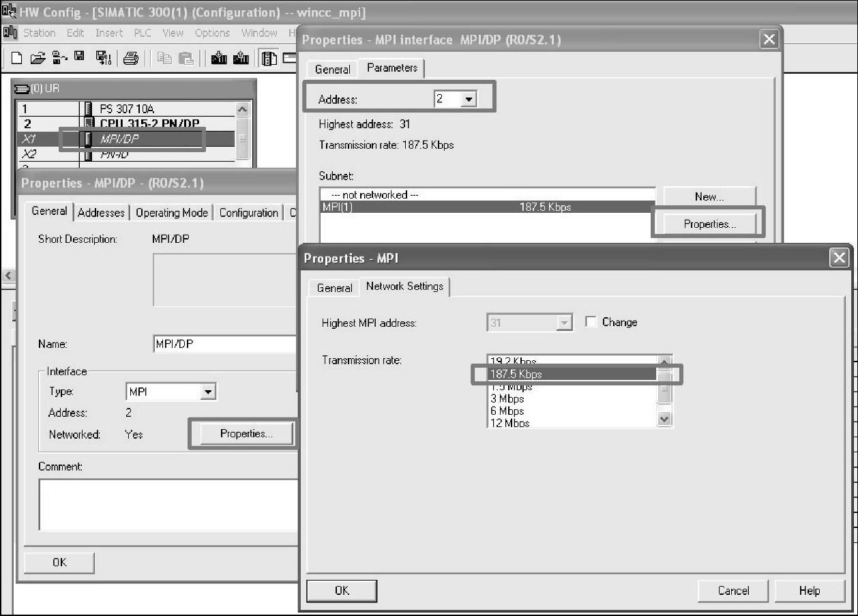This screenshot has width=858, height=616.
Task: Click the transmission rate list scroll-down arrow
Action: coord(664,420)
